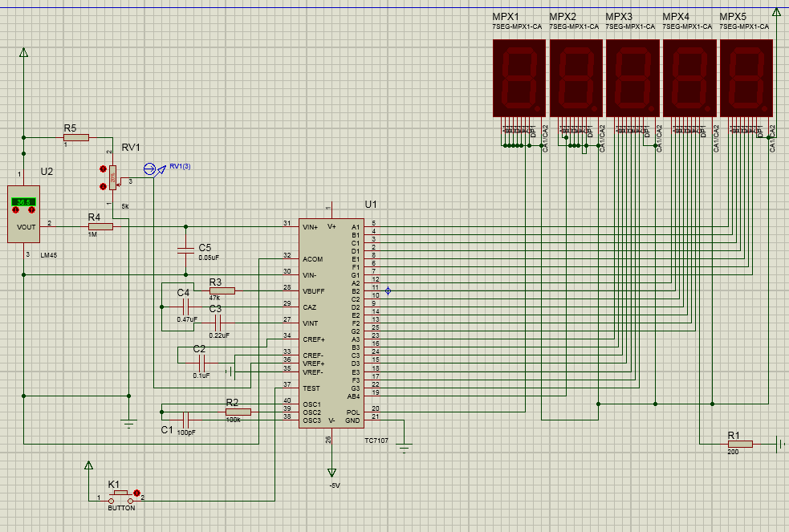The width and height of the screenshot is (789, 532).
Task: Select resistor R1 symbol
Action: tap(740, 444)
